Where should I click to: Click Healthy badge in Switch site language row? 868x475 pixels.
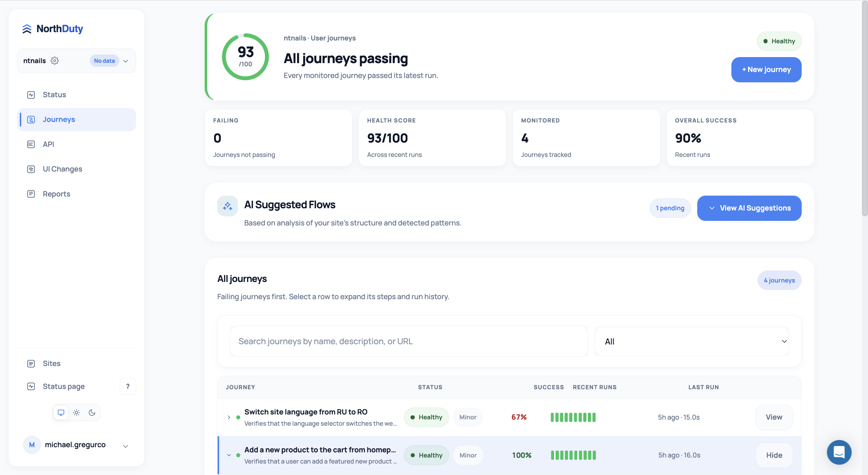[x=427, y=417]
